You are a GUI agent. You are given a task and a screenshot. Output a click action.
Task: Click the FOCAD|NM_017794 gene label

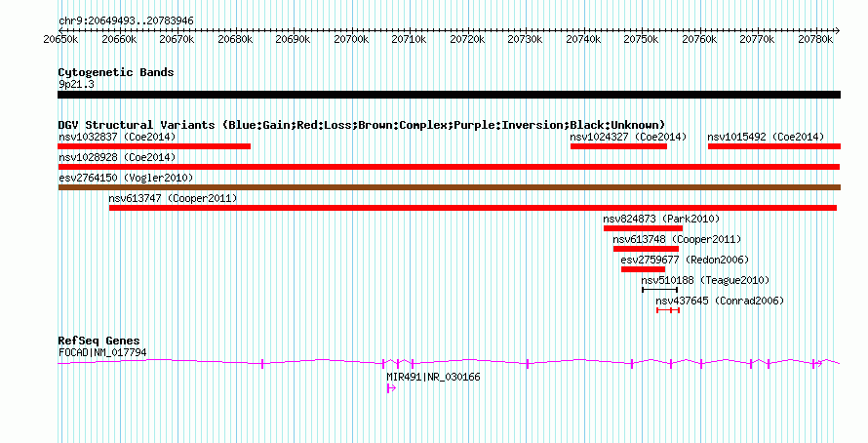[102, 352]
